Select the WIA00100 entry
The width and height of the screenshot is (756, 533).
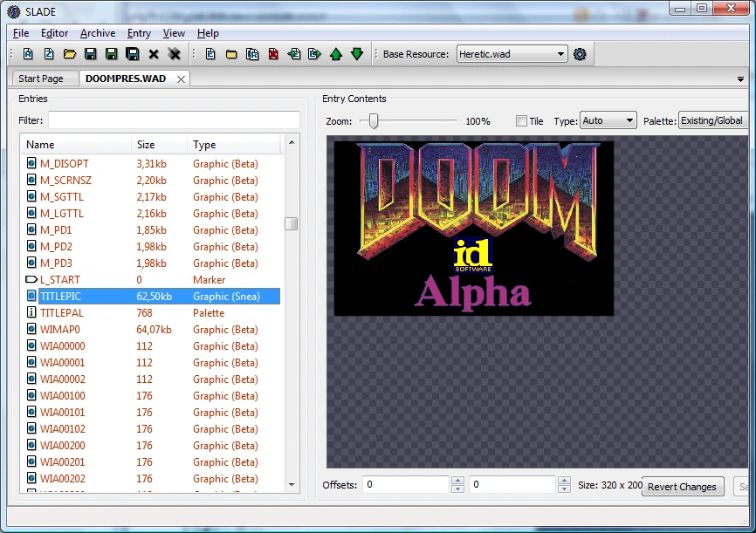[x=150, y=395]
